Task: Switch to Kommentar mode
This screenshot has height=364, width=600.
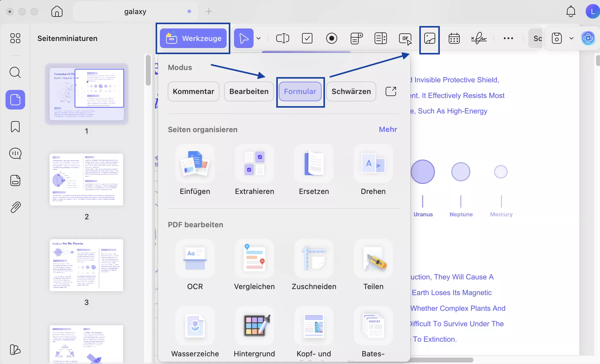Action: pyautogui.click(x=193, y=91)
